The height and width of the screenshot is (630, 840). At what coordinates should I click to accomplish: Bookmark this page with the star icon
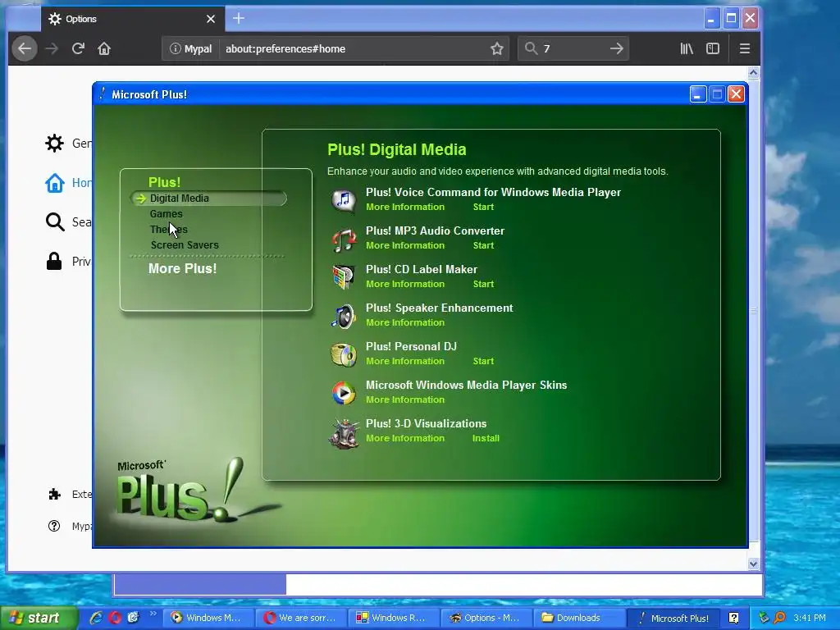tap(496, 48)
